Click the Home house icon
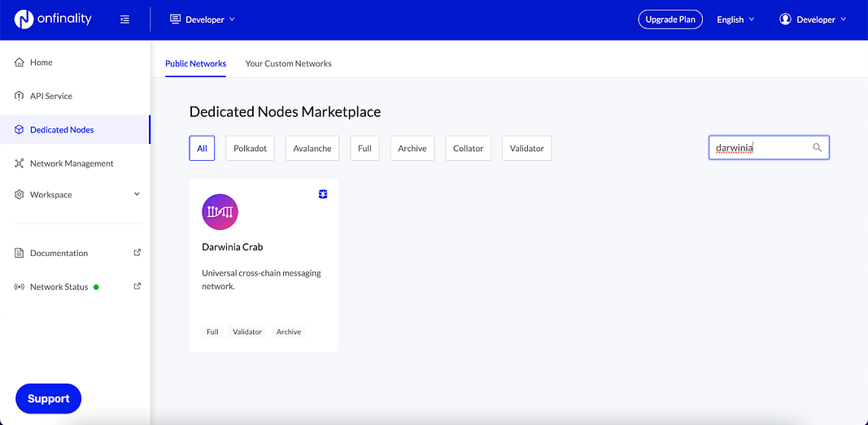This screenshot has width=868, height=425. (20, 62)
